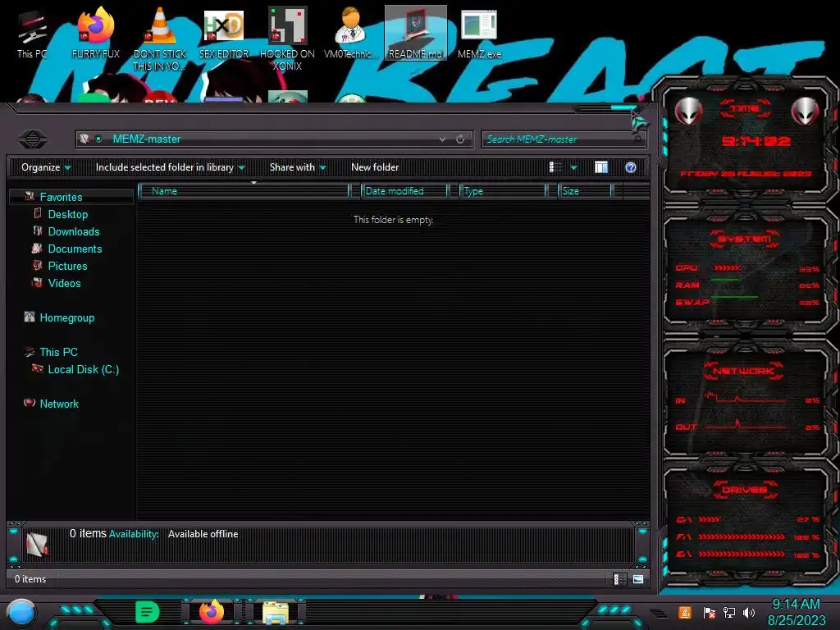The width and height of the screenshot is (840, 630).
Task: Switch to details view in status bar
Action: click(619, 579)
